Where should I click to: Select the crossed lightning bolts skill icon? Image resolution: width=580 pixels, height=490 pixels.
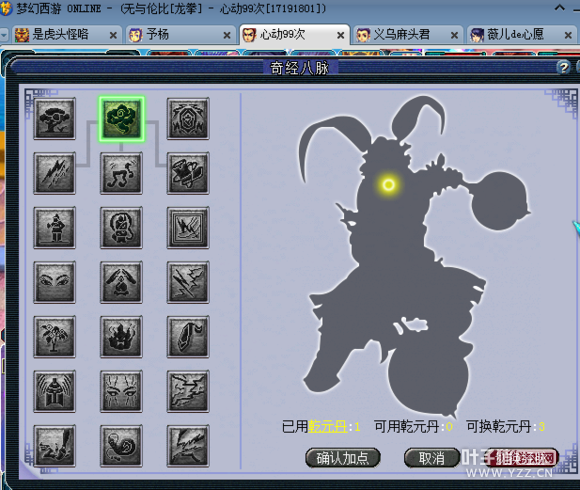point(188,282)
